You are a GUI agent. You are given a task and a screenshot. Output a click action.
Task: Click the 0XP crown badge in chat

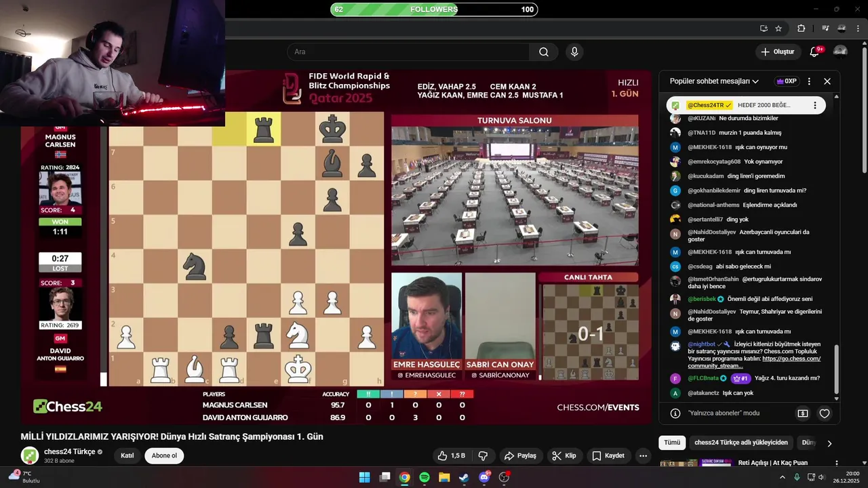pyautogui.click(x=787, y=81)
